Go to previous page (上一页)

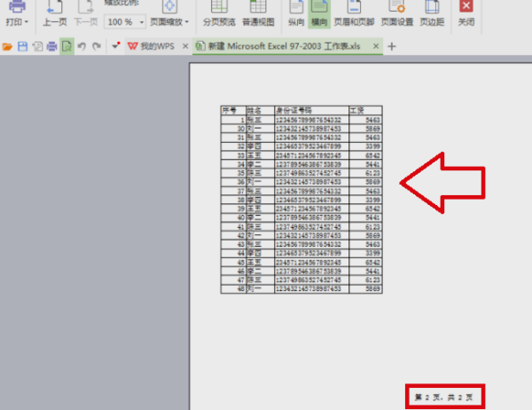(55, 14)
